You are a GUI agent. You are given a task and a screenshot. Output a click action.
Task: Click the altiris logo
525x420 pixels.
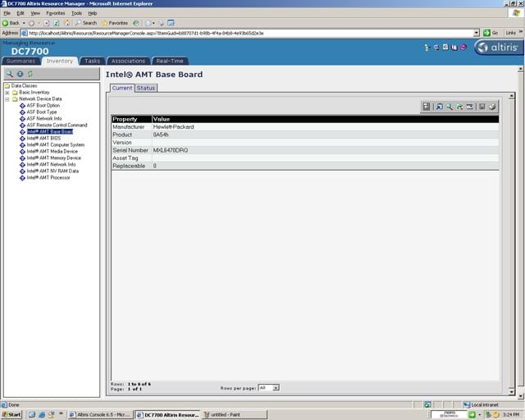(x=498, y=48)
